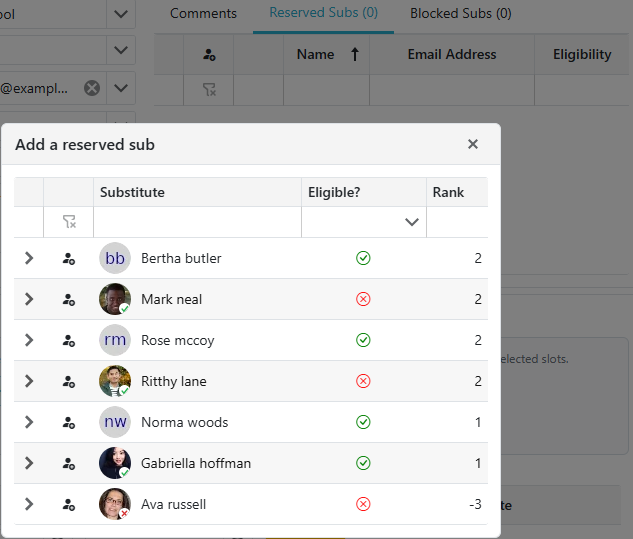The width and height of the screenshot is (633, 539).
Task: Click Ava russell's photo avatar
Action: (x=115, y=504)
